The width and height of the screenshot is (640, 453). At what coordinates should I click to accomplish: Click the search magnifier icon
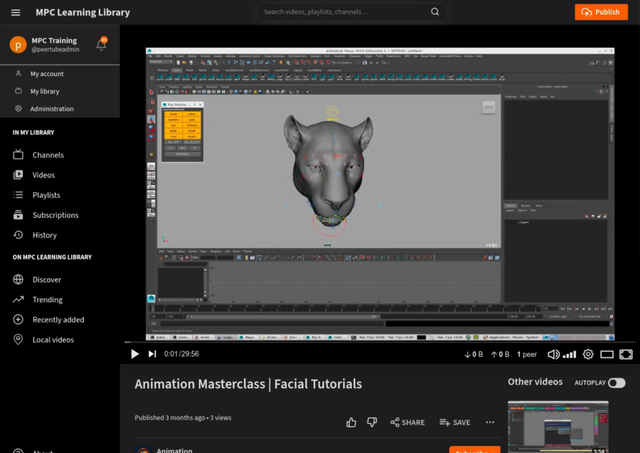tap(435, 12)
